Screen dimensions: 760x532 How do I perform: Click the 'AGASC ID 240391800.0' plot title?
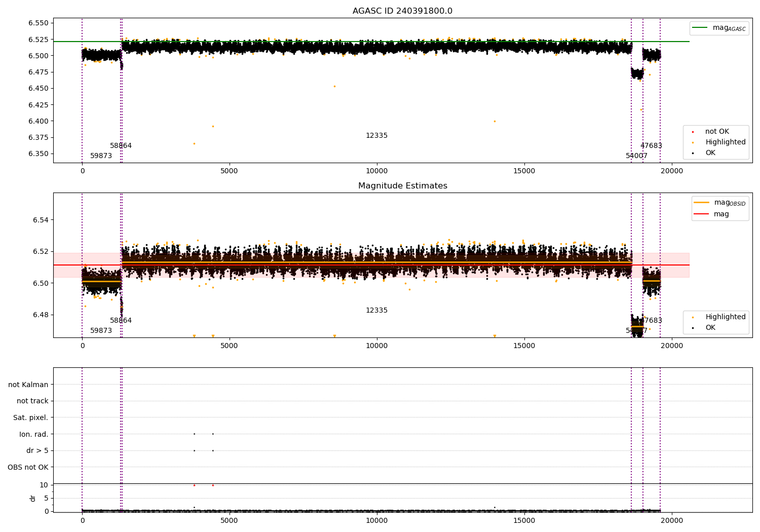(x=402, y=11)
